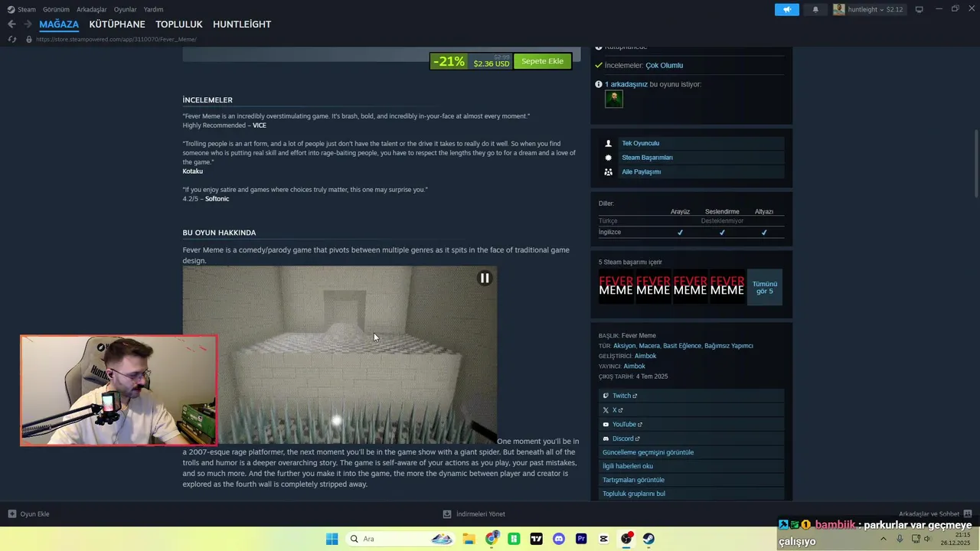Open TradingView from the taskbar
The height and width of the screenshot is (551, 980).
coord(537,539)
